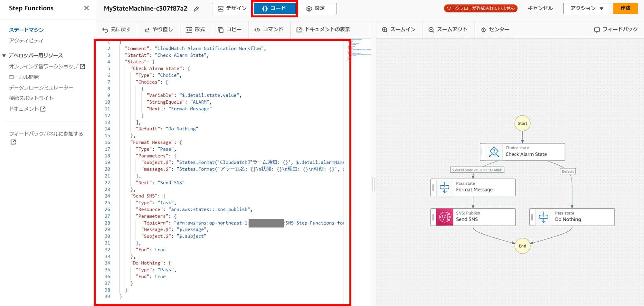The height and width of the screenshot is (306, 644).
Task: Open ドキュメントの表示 link
Action: (323, 30)
